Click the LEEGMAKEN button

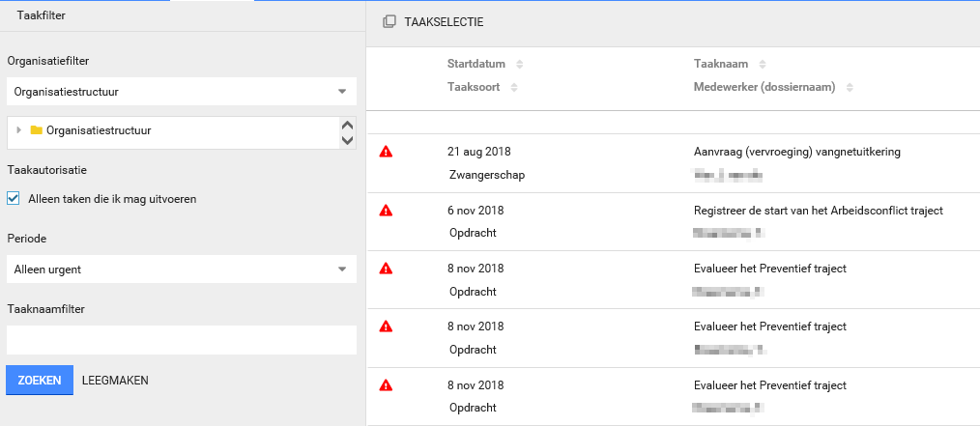tap(115, 381)
